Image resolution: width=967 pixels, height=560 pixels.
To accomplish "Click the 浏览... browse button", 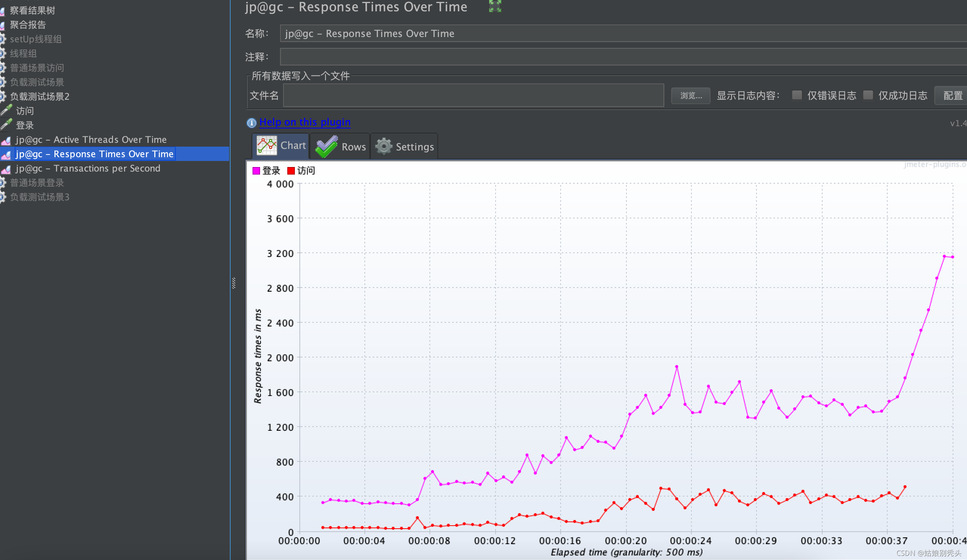I will coord(690,96).
